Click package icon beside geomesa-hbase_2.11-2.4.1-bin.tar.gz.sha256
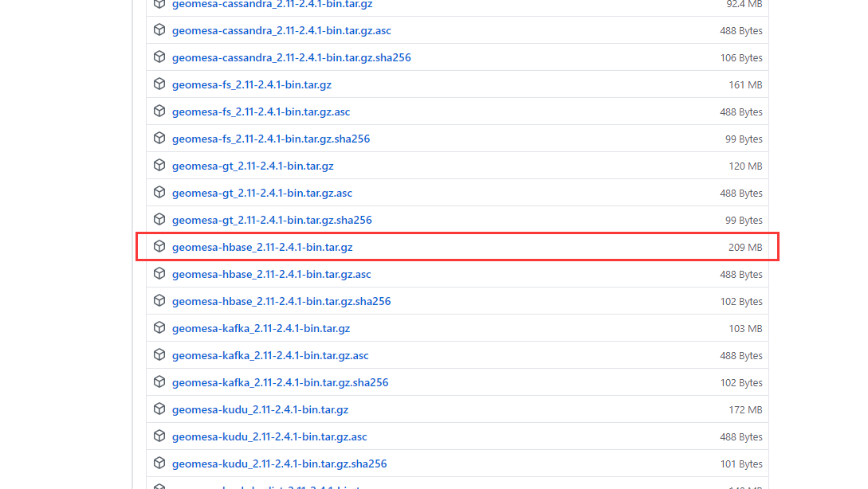 (x=159, y=301)
